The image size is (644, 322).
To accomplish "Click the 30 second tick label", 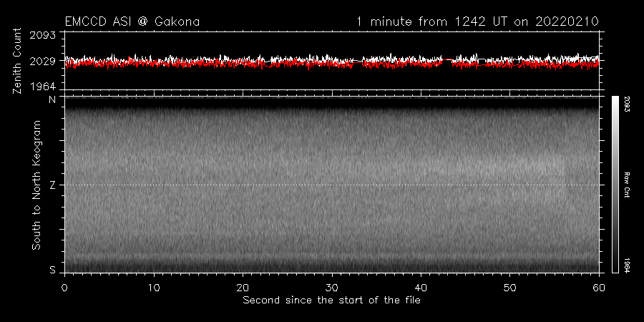I will point(332,286).
